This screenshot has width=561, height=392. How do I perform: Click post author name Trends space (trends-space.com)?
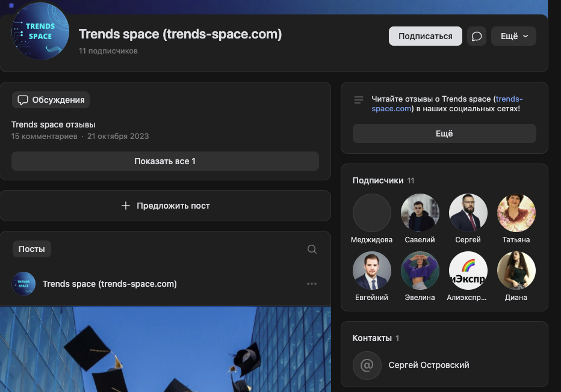point(110,284)
